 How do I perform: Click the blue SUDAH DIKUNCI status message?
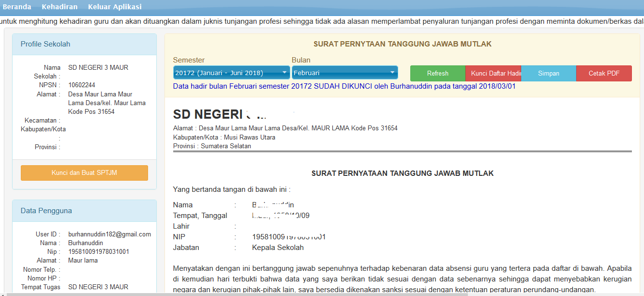(x=344, y=86)
